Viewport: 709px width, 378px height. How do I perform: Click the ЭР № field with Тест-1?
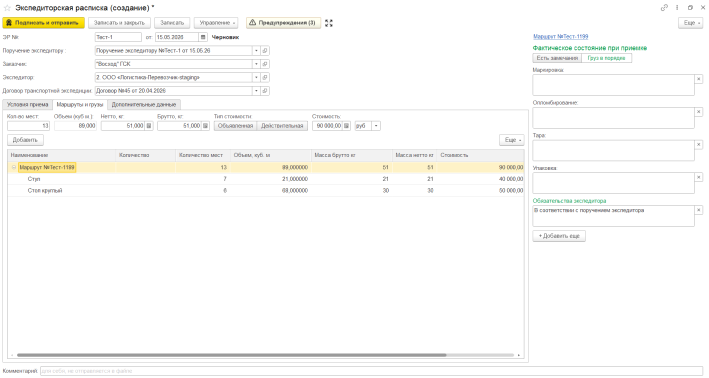(x=118, y=37)
